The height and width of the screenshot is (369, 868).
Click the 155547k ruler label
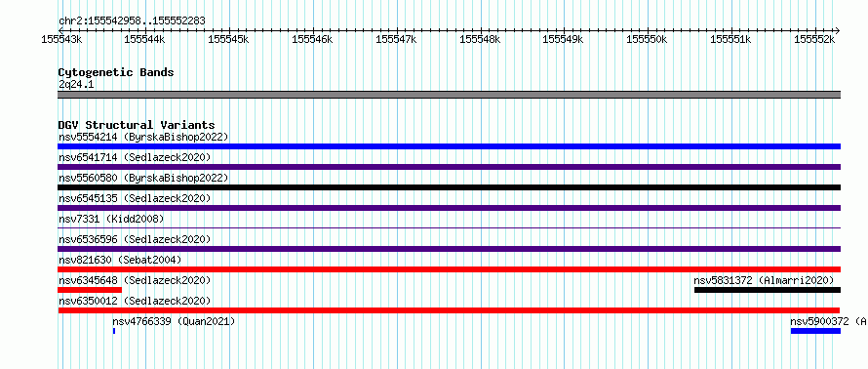coord(396,39)
